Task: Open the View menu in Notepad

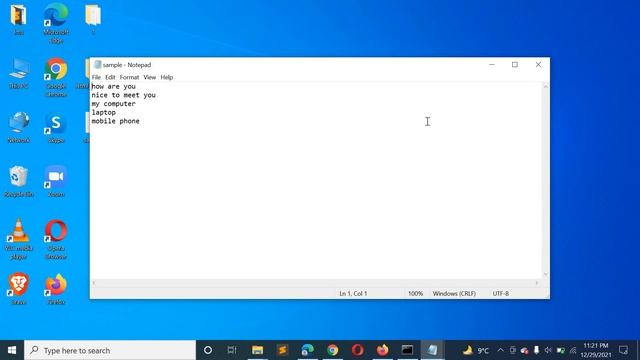Action: coord(150,77)
